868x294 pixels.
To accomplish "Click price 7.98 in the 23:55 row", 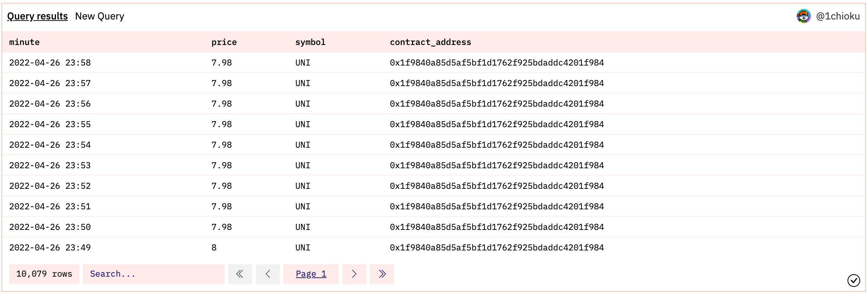I will [x=222, y=124].
